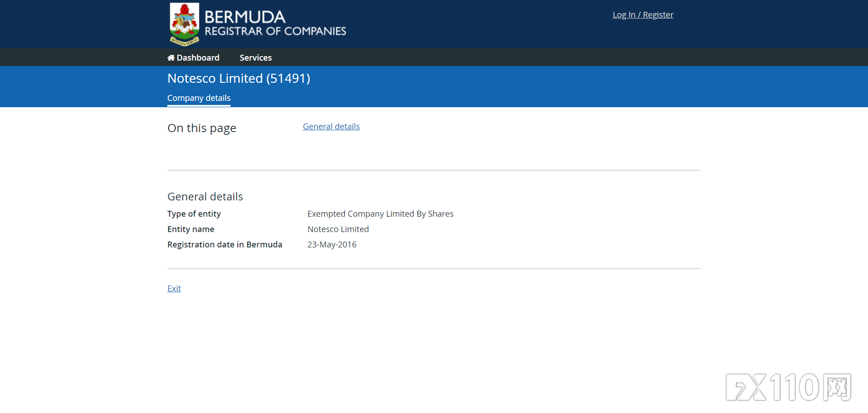Open the Dashboard menu item

coord(198,57)
